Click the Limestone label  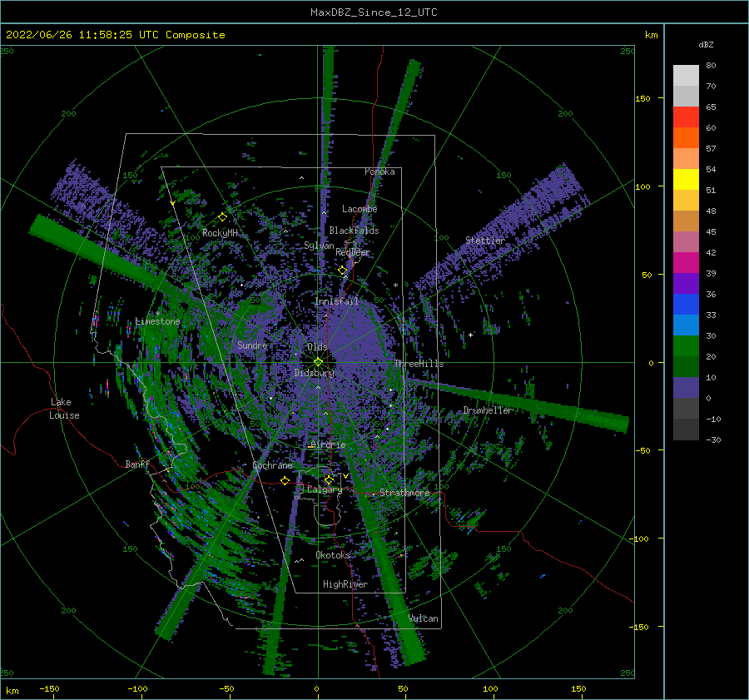[157, 321]
